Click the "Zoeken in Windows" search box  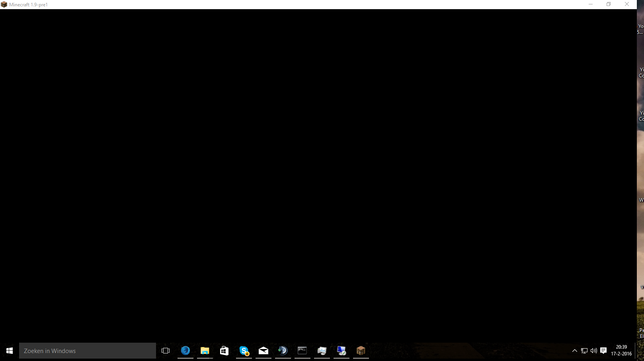tap(88, 351)
